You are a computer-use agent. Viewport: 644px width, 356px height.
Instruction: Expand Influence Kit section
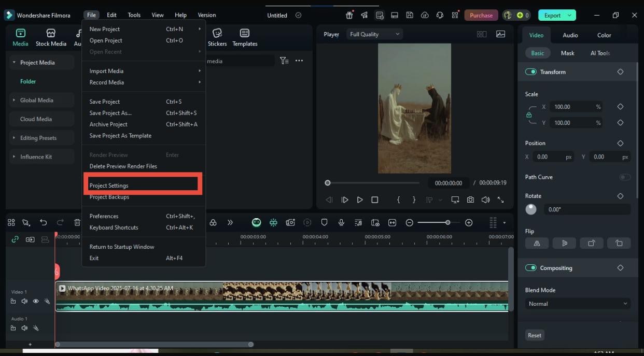[x=14, y=156]
